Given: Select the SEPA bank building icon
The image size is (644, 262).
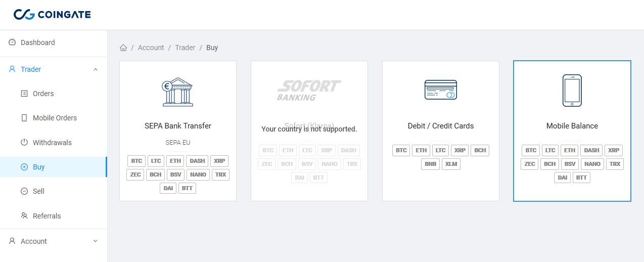Looking at the screenshot, I should 178,92.
